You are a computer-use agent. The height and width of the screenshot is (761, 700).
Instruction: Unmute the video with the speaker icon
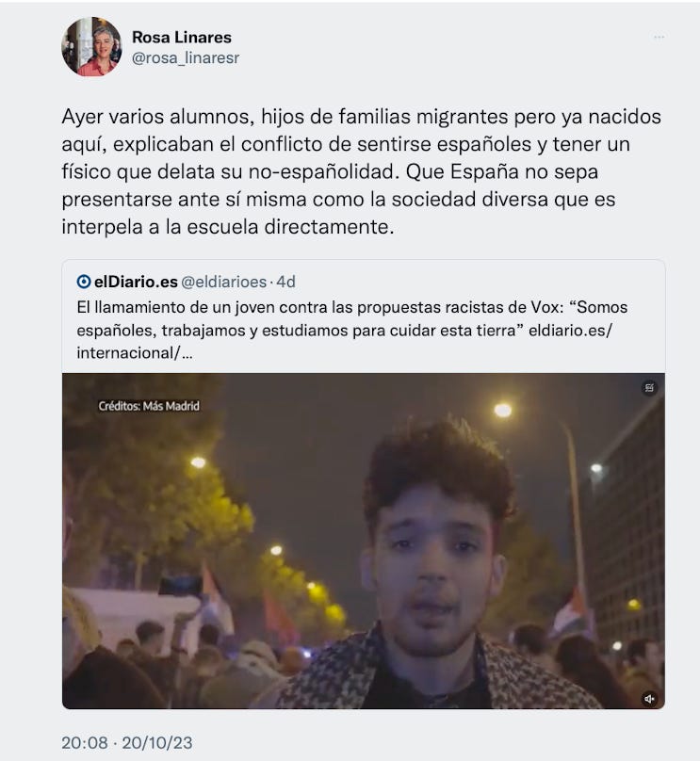click(x=649, y=699)
